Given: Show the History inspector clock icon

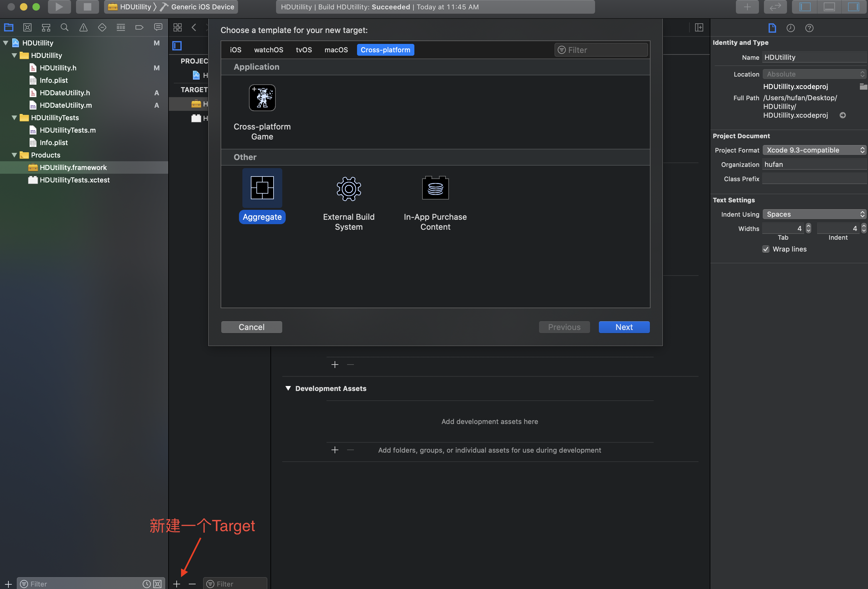Looking at the screenshot, I should pyautogui.click(x=791, y=28).
